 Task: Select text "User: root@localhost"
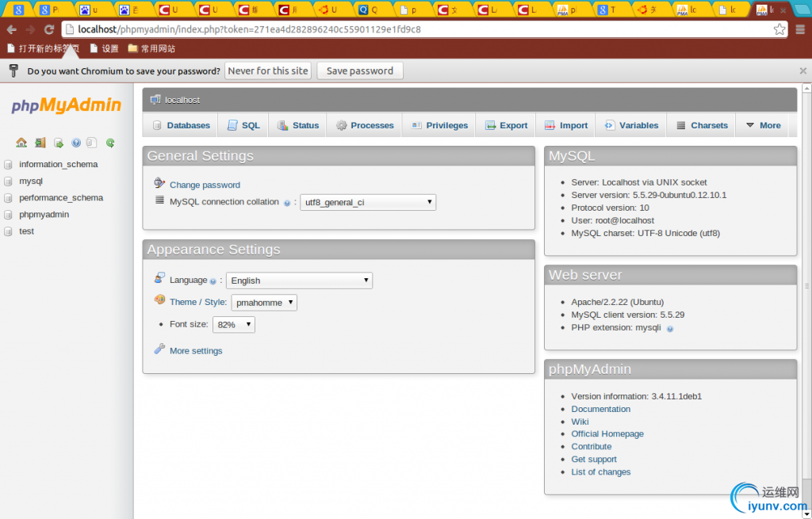tap(613, 220)
